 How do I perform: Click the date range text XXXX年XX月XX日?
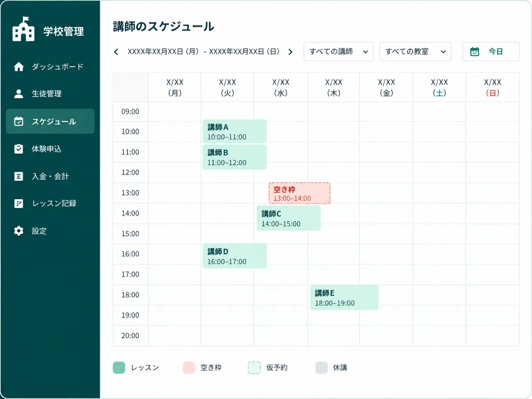click(204, 52)
